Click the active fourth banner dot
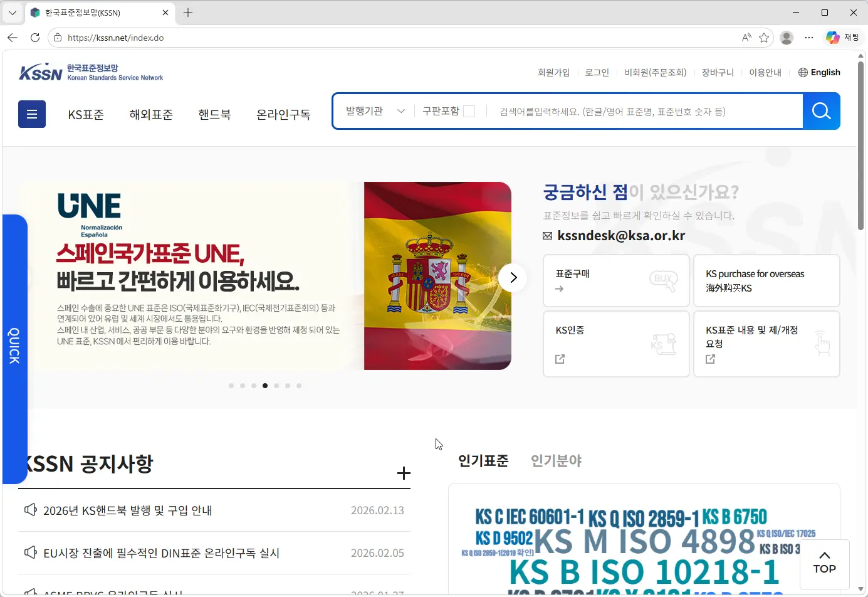868x597 pixels. click(x=265, y=386)
